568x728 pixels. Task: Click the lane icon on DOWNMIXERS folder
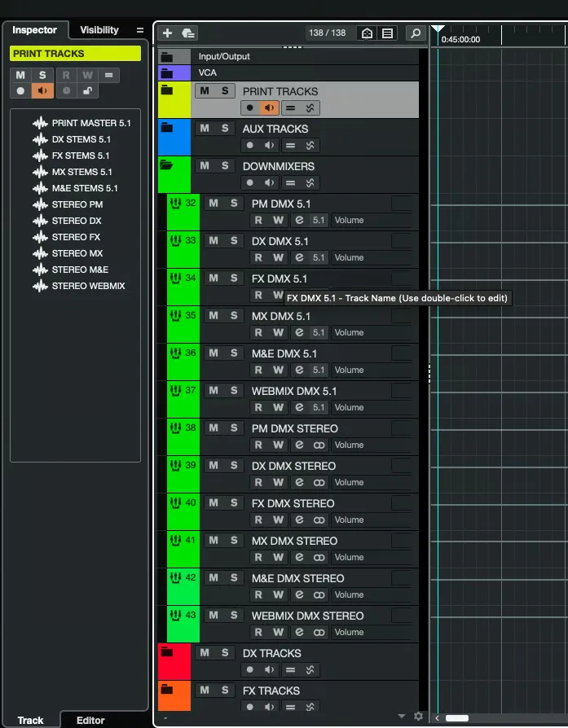(310, 183)
